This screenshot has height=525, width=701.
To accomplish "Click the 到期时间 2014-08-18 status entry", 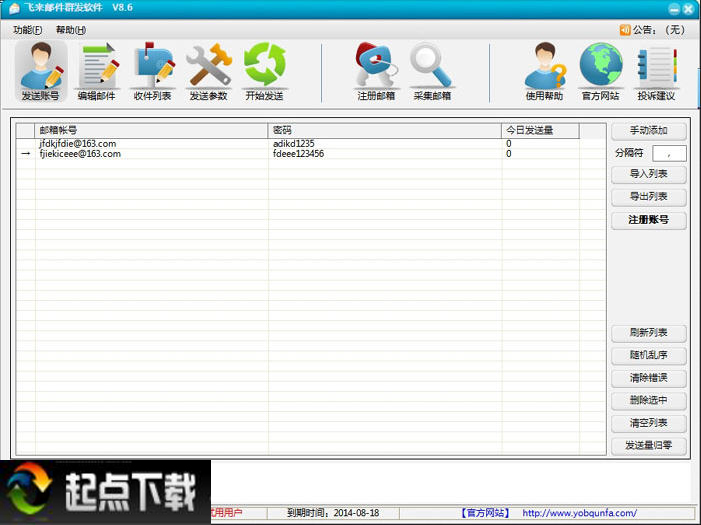I will pyautogui.click(x=333, y=513).
